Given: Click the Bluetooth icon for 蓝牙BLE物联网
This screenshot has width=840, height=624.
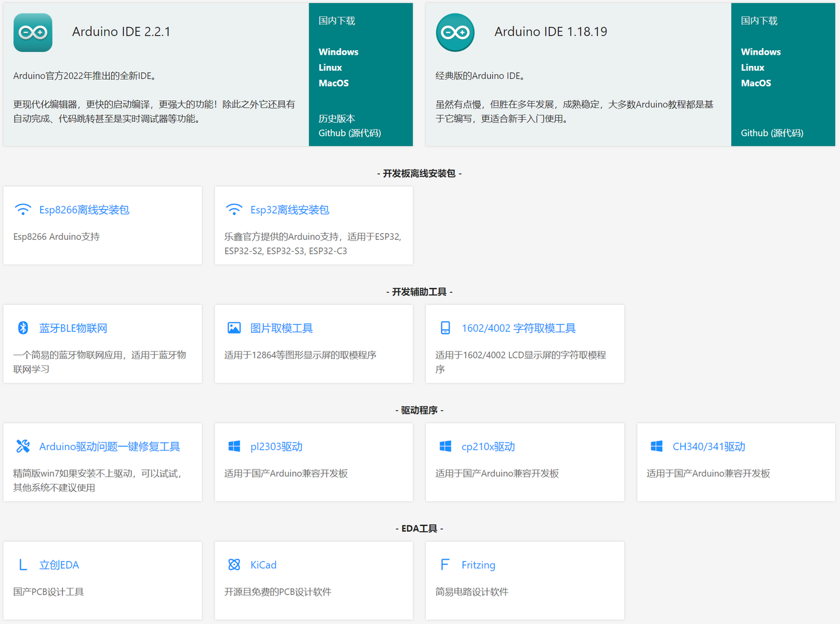Looking at the screenshot, I should point(23,327).
